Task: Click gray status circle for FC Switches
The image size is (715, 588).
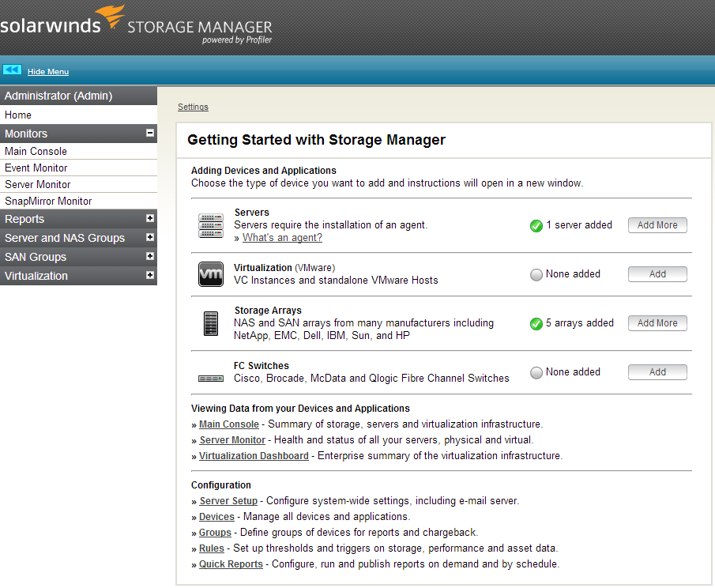Action: pos(536,373)
